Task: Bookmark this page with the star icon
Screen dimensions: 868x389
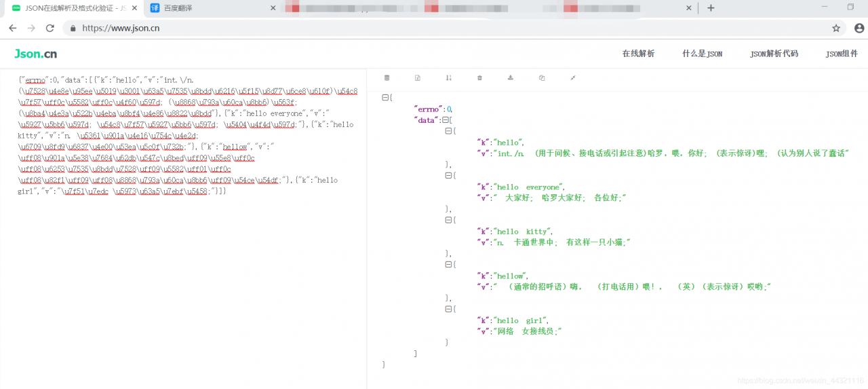Action: [x=836, y=29]
